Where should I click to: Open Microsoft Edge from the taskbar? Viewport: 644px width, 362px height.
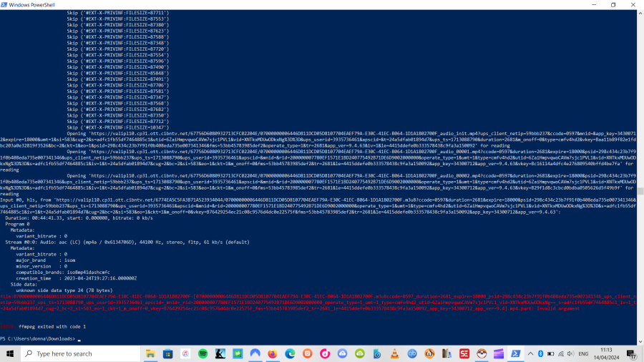click(290, 353)
